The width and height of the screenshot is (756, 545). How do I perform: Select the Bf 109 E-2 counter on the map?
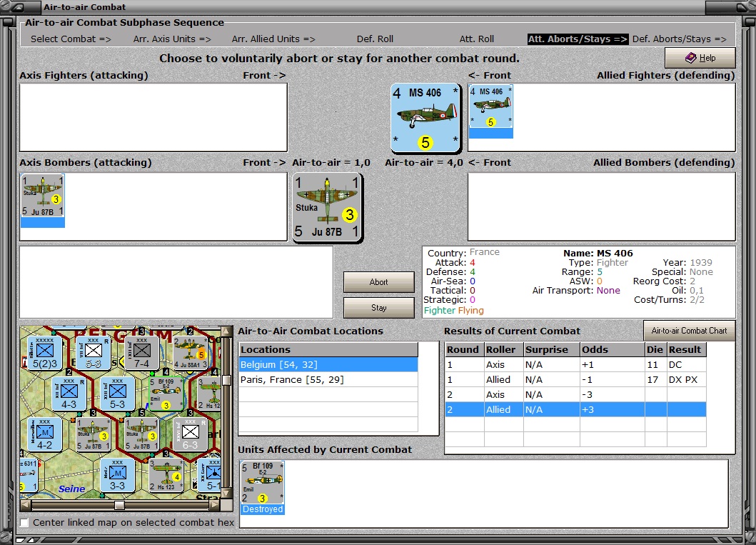166,394
